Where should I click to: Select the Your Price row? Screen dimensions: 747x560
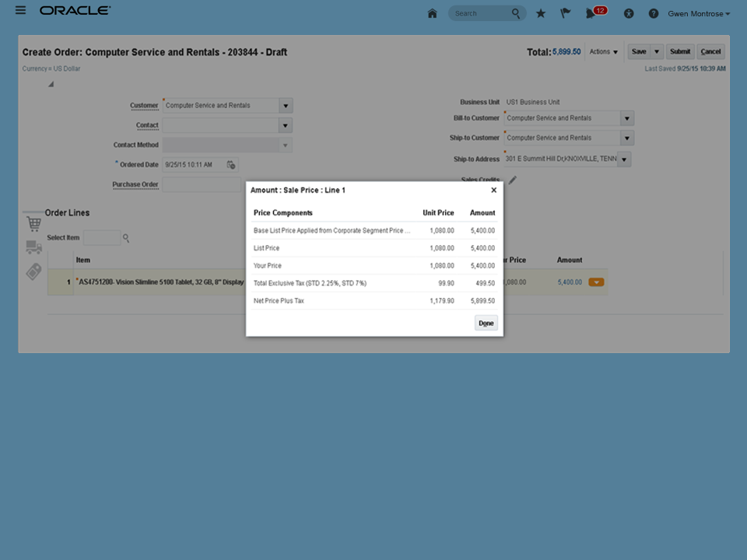(374, 266)
